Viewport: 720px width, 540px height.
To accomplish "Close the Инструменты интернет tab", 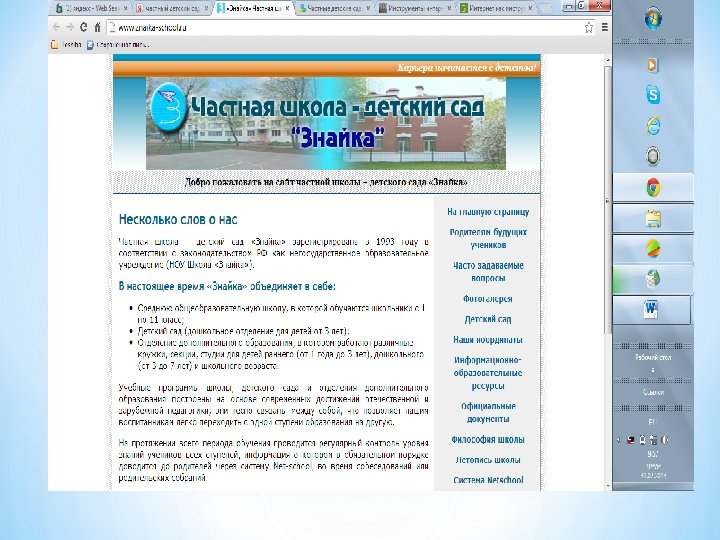I will point(450,8).
